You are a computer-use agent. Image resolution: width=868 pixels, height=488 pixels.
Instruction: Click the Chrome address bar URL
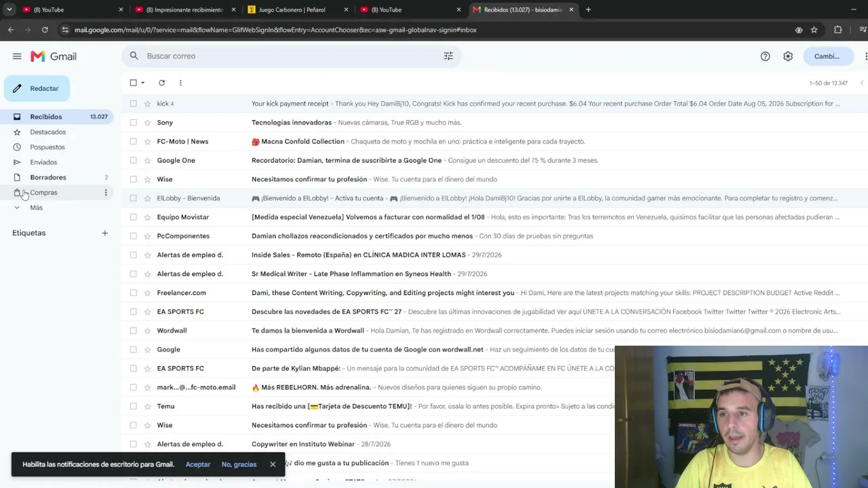pos(275,30)
